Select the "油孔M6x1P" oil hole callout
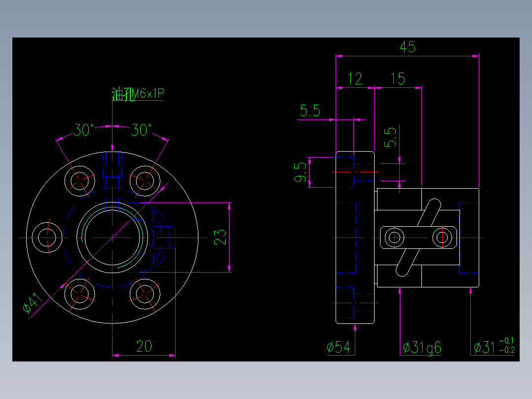The width and height of the screenshot is (532, 399). point(138,93)
